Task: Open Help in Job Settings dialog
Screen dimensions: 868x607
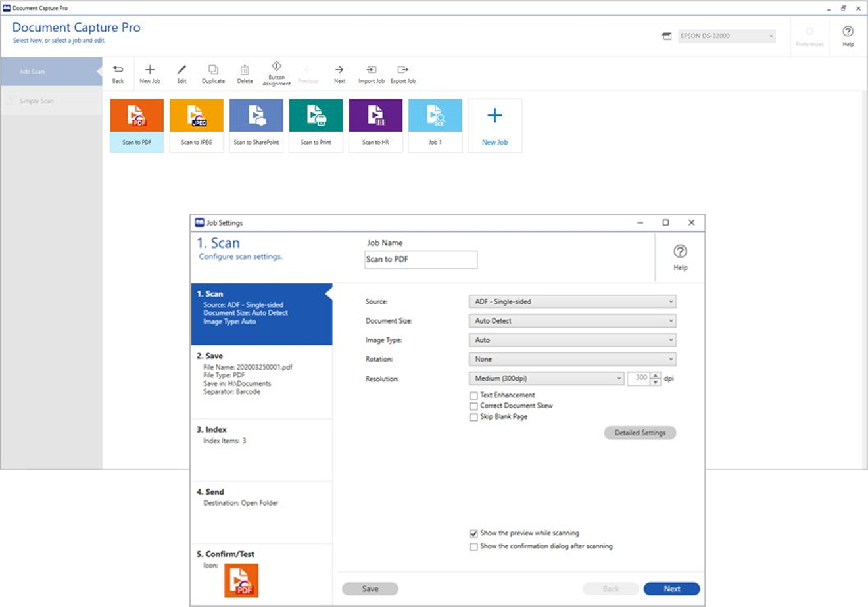Action: point(681,256)
